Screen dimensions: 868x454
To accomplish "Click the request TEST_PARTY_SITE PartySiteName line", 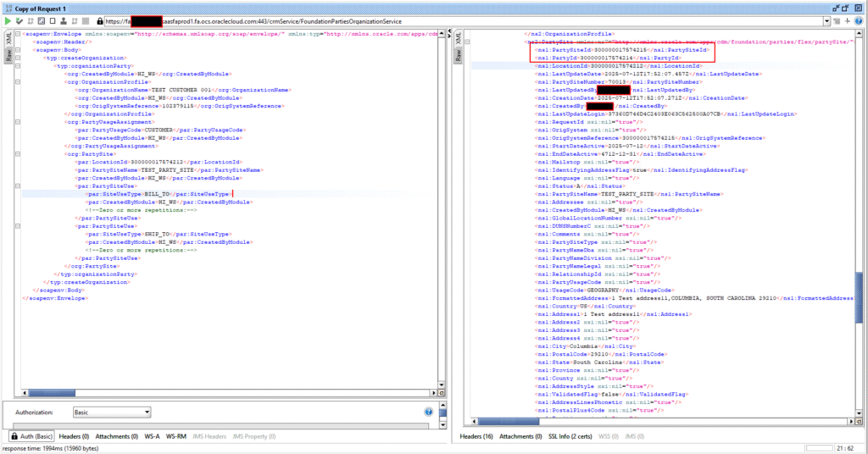I will point(170,169).
